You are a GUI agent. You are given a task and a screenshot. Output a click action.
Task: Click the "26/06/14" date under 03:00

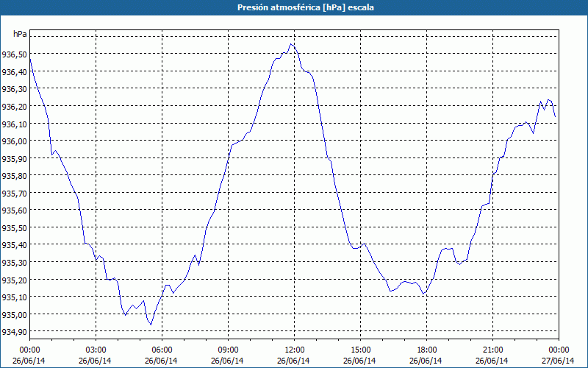96,361
